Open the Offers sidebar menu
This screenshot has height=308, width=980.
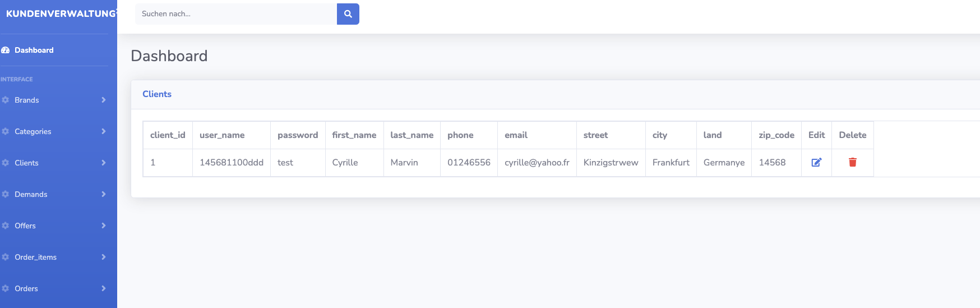(x=54, y=226)
